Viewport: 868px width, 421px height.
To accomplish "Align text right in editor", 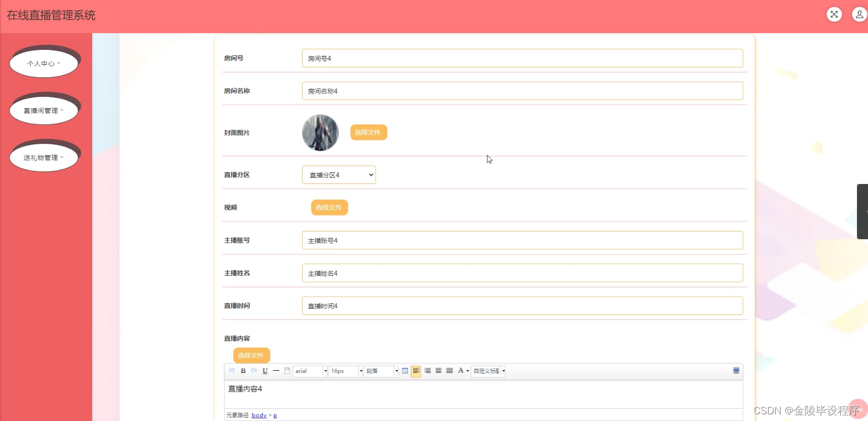I will [427, 371].
